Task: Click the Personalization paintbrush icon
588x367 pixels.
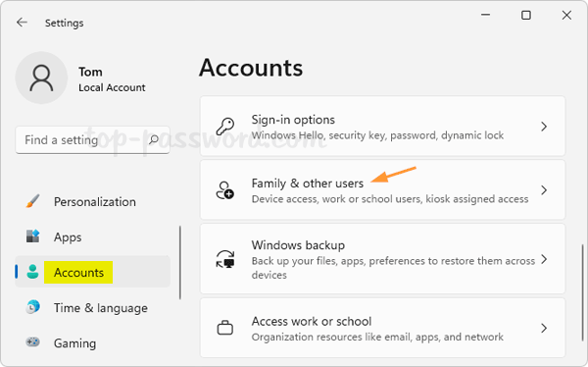Action: 33,201
